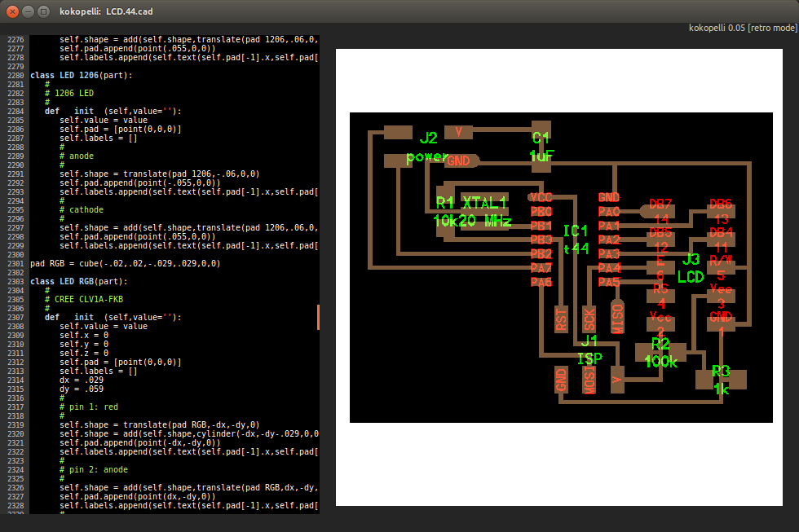This screenshot has width=799, height=532.
Task: Click the 'self.x = 0' code line
Action: click(83, 336)
